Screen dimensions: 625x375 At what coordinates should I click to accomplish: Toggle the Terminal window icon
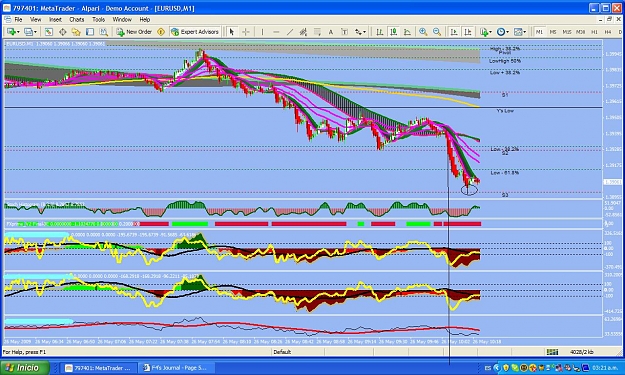[x=90, y=32]
